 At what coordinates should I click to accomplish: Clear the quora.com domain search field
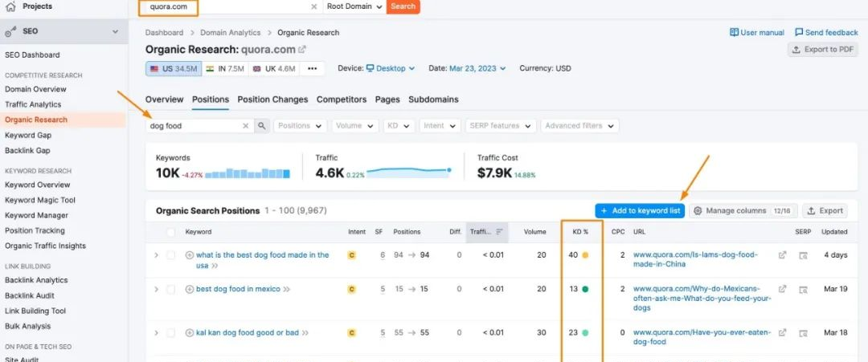pos(314,6)
